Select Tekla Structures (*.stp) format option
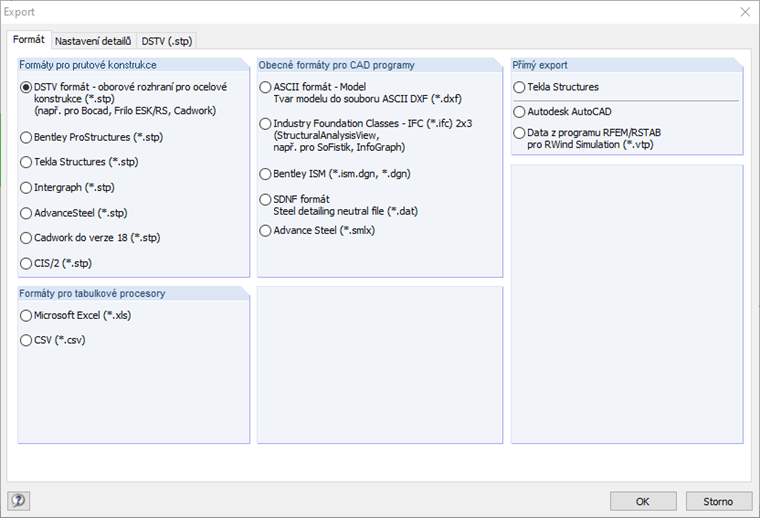 coord(26,162)
